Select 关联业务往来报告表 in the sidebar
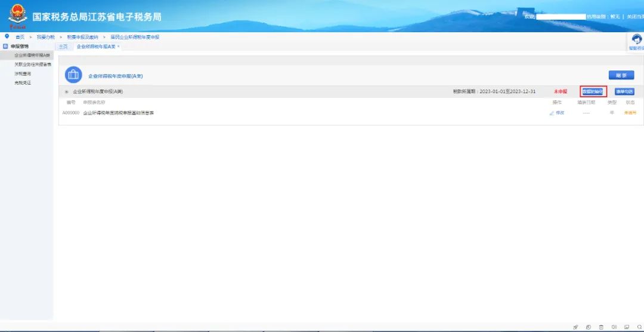 (x=33, y=64)
